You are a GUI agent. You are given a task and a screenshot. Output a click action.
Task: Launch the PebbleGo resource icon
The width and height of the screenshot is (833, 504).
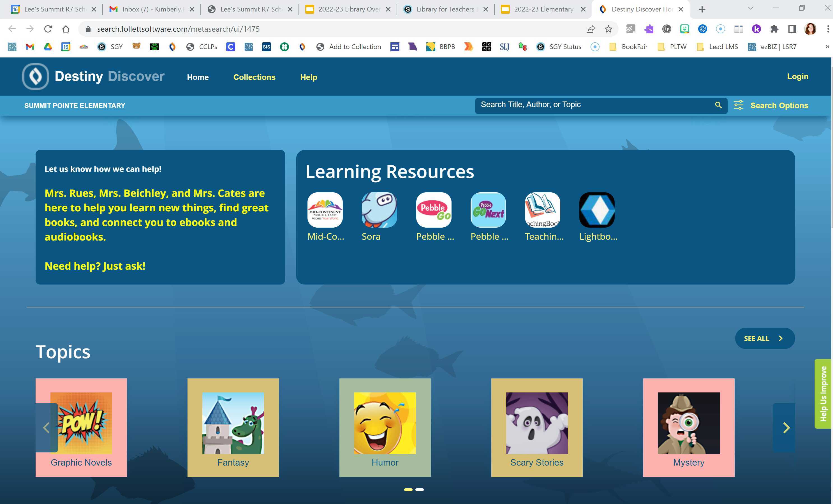pyautogui.click(x=433, y=210)
